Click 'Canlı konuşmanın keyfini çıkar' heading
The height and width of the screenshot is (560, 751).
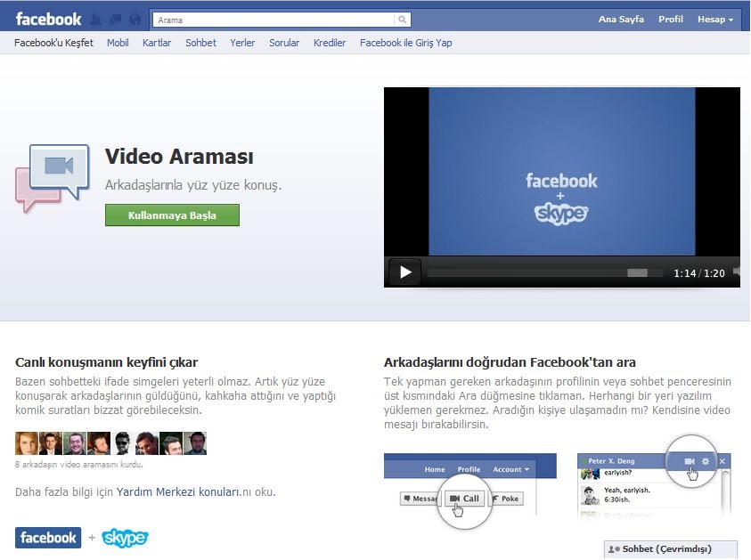click(x=106, y=362)
